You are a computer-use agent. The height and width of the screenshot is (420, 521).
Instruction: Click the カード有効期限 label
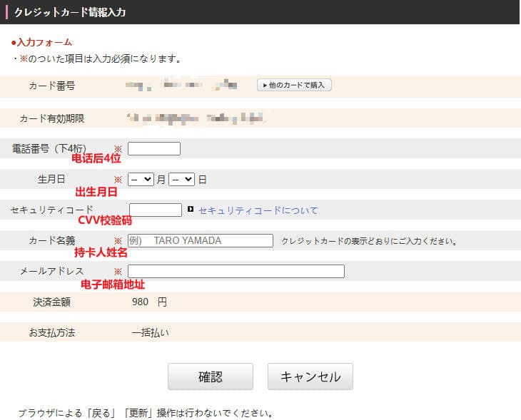pyautogui.click(x=52, y=118)
